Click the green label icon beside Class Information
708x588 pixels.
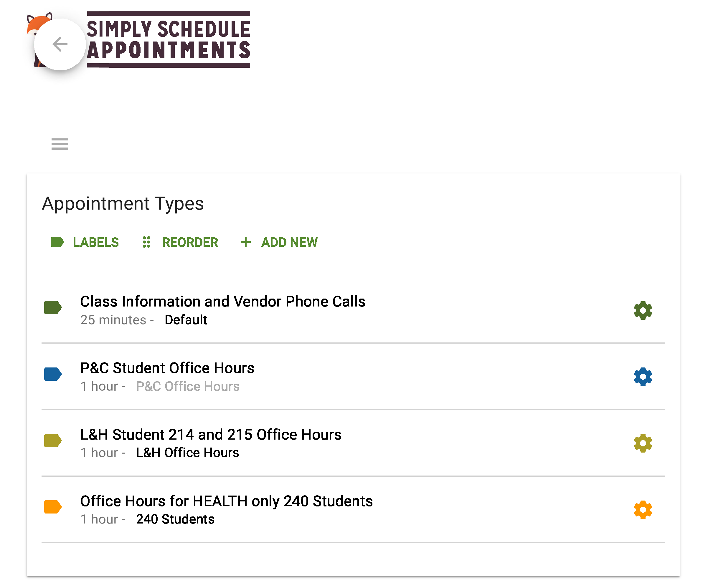tap(53, 307)
